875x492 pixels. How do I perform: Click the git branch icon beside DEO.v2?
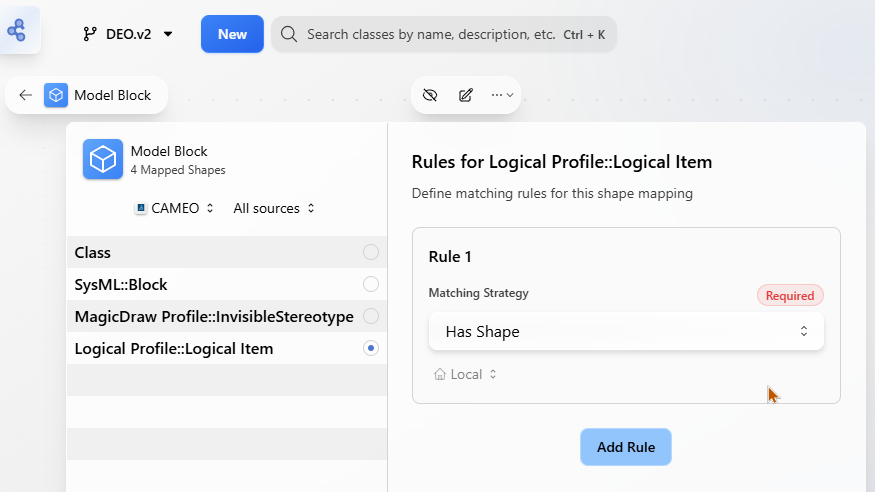[x=91, y=34]
